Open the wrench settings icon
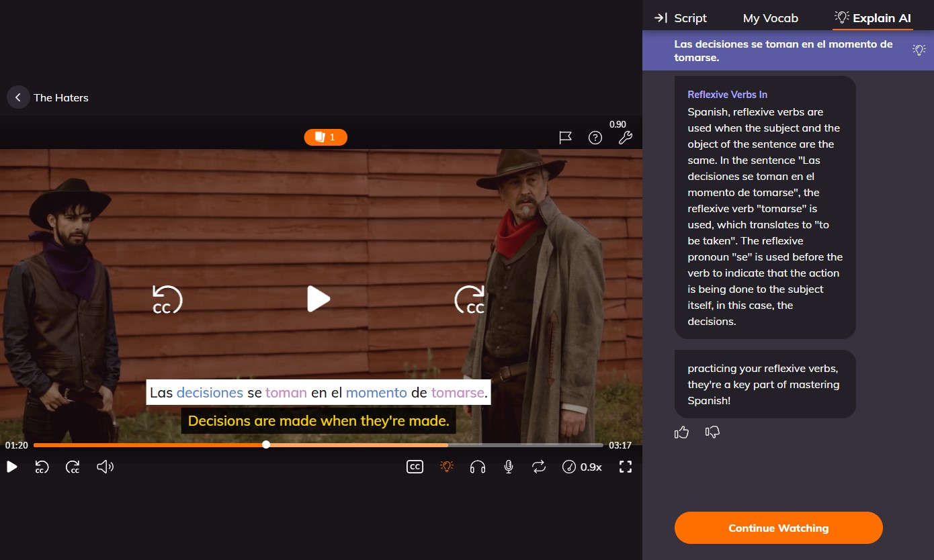 625,138
